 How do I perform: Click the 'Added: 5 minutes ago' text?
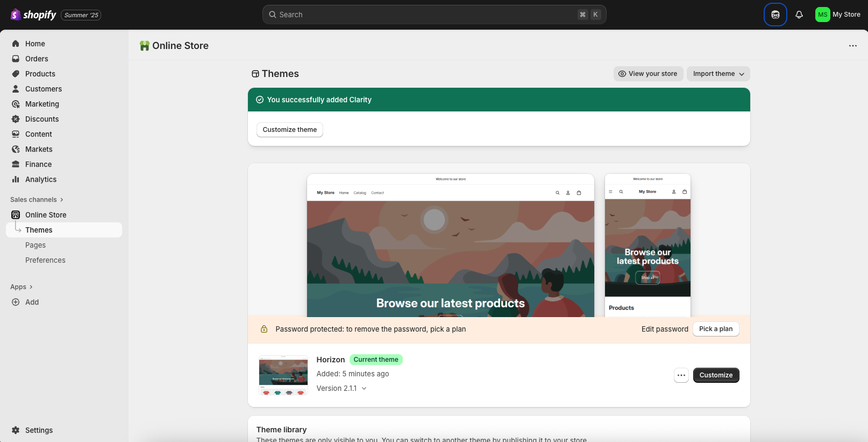(x=353, y=374)
